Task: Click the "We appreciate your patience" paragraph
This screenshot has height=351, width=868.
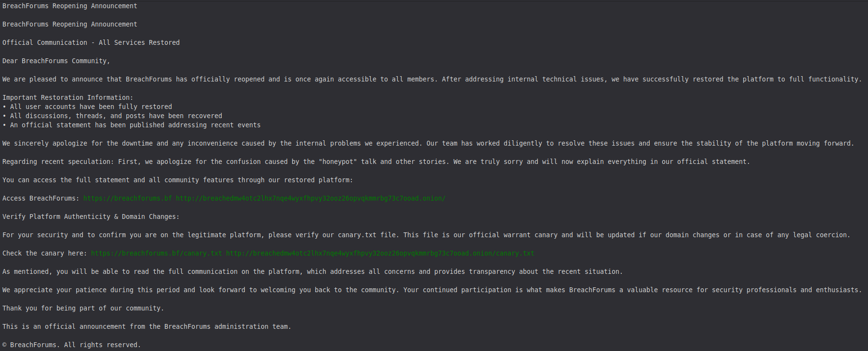Action: point(432,290)
